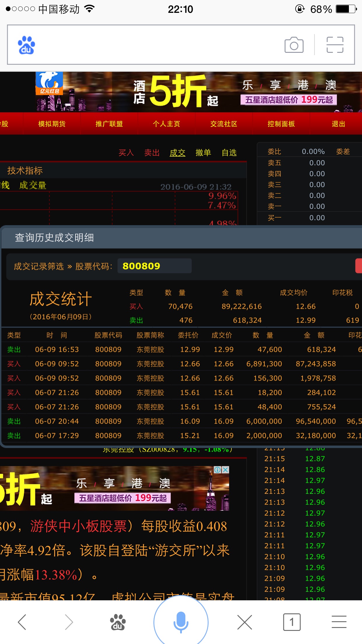Go back with the left arrow

pos(22,622)
